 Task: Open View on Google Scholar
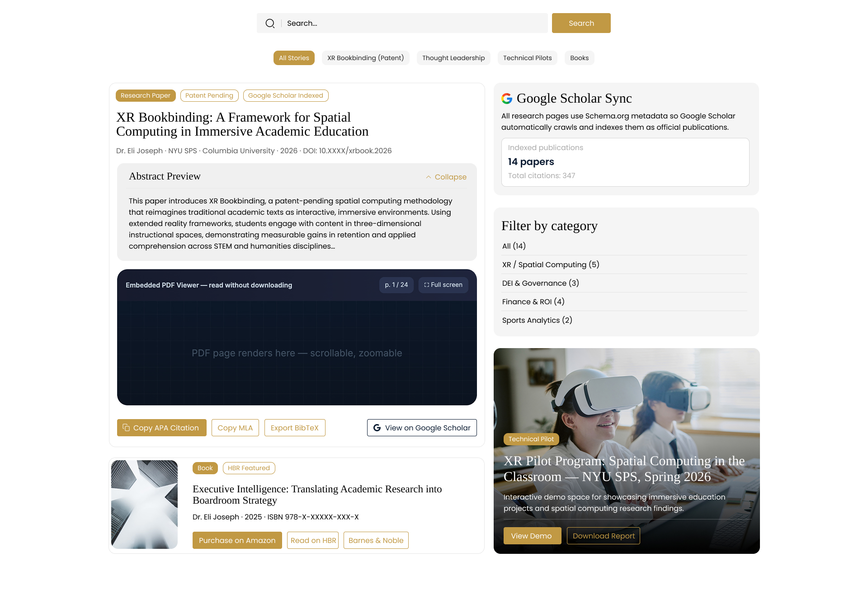[x=422, y=428]
